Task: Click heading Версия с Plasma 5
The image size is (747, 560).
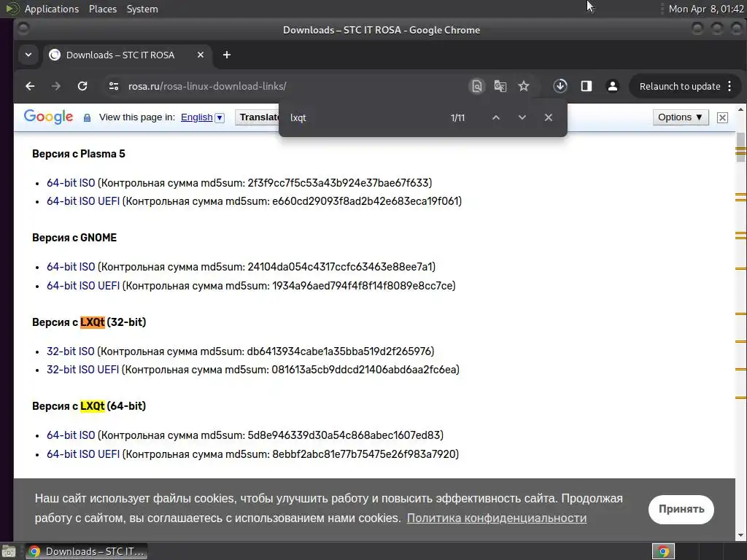Action: (x=79, y=154)
